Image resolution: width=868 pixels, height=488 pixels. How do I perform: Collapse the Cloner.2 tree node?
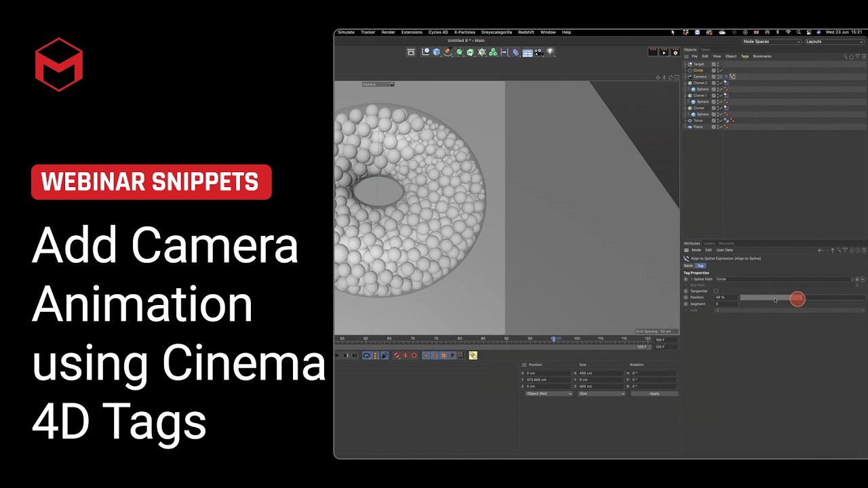[685, 83]
